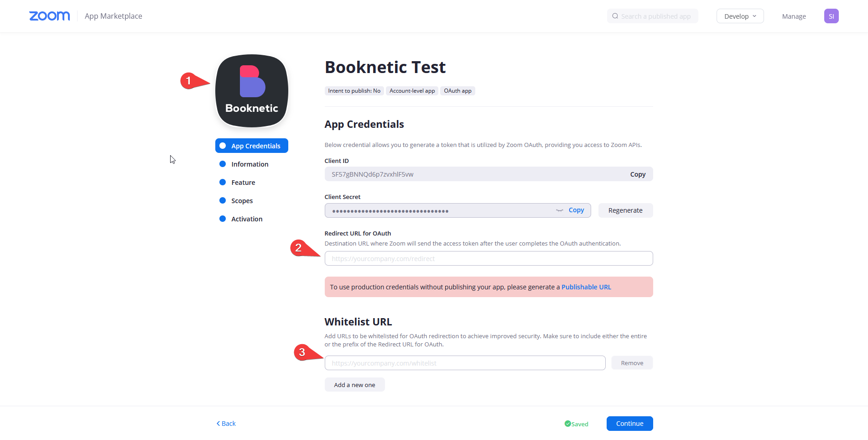Select the App Credentials step
The height and width of the screenshot is (440, 868).
[252, 146]
